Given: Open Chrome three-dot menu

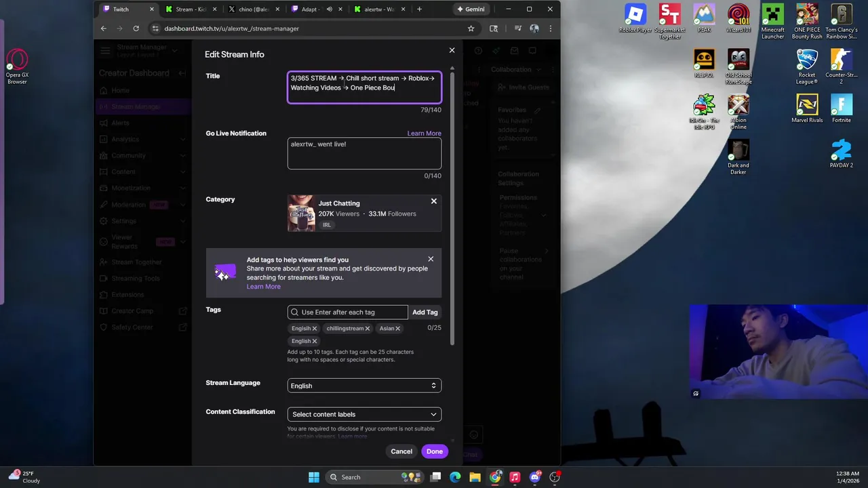Looking at the screenshot, I should coord(550,28).
